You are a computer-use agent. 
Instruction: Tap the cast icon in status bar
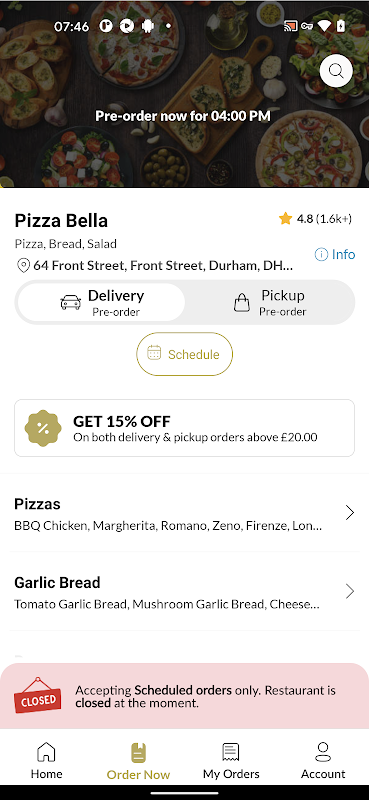click(x=290, y=26)
